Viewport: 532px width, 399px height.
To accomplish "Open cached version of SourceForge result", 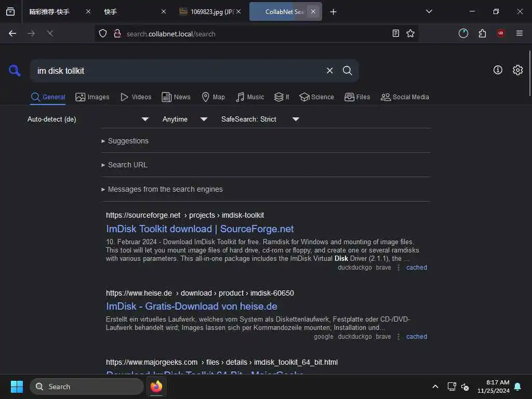I will coord(416,268).
